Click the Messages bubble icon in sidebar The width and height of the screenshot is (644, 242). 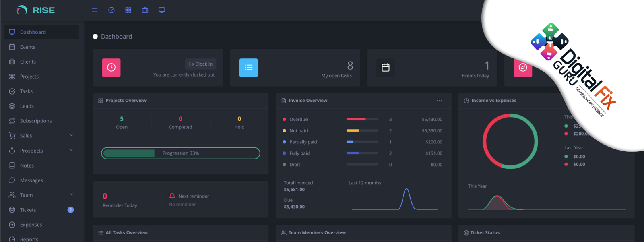[12, 180]
